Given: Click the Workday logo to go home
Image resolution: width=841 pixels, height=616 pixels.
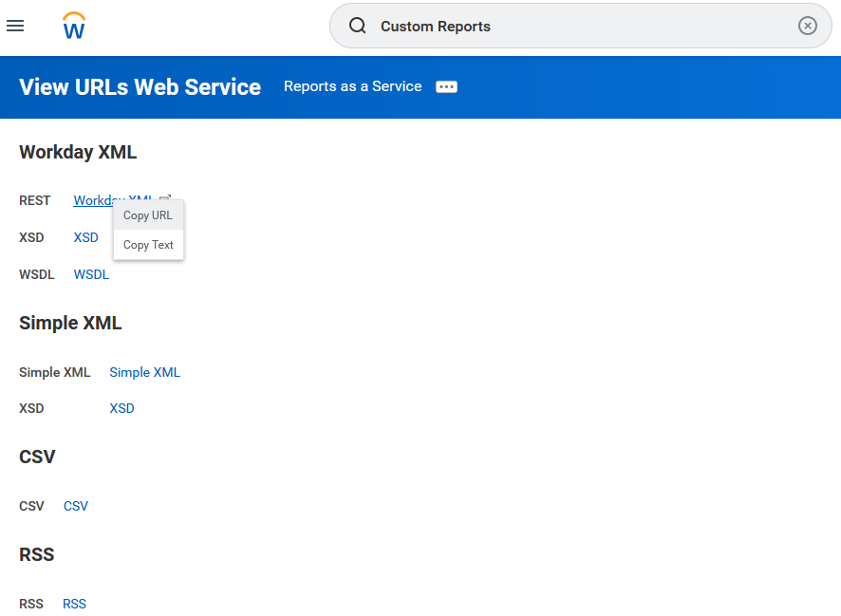Looking at the screenshot, I should point(73,26).
